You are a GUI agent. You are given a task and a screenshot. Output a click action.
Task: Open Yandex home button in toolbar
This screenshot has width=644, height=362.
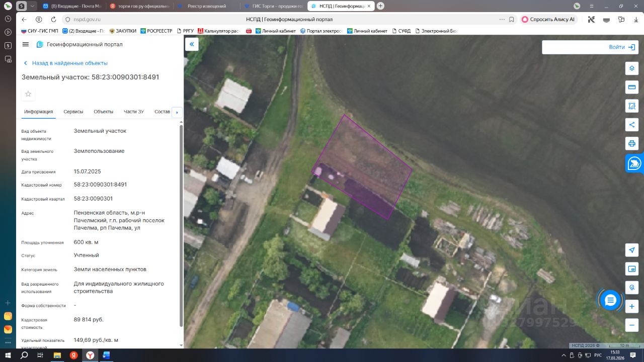tap(39, 20)
